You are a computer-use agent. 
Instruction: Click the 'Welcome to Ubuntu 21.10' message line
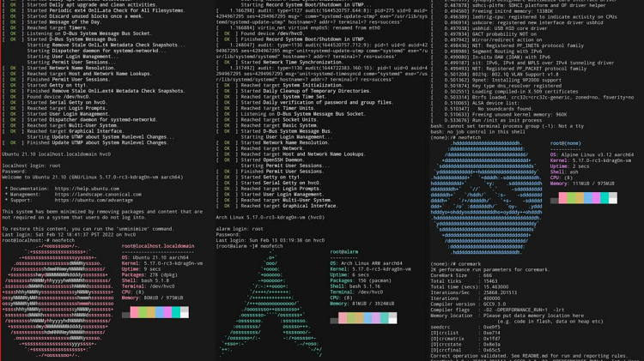(x=93, y=177)
